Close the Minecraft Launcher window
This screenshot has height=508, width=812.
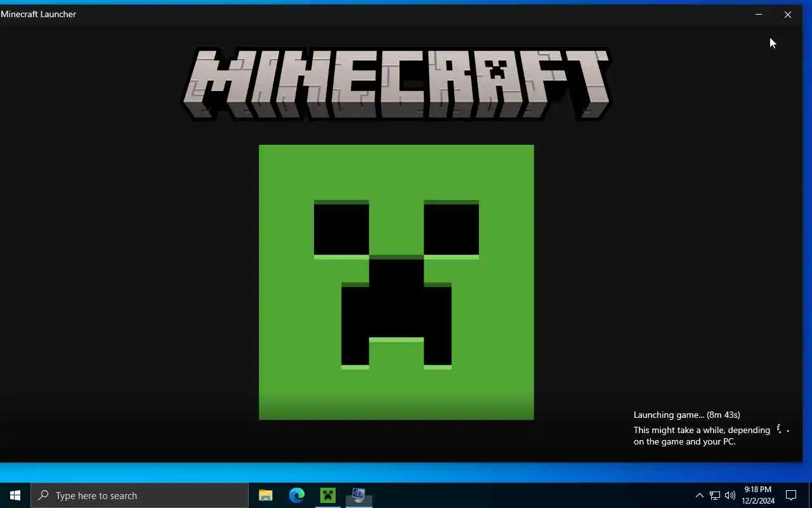click(788, 14)
